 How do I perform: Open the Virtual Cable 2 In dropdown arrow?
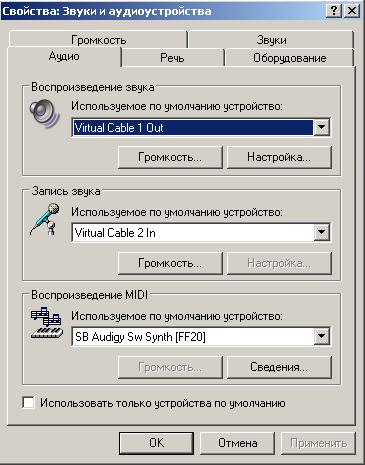322,232
